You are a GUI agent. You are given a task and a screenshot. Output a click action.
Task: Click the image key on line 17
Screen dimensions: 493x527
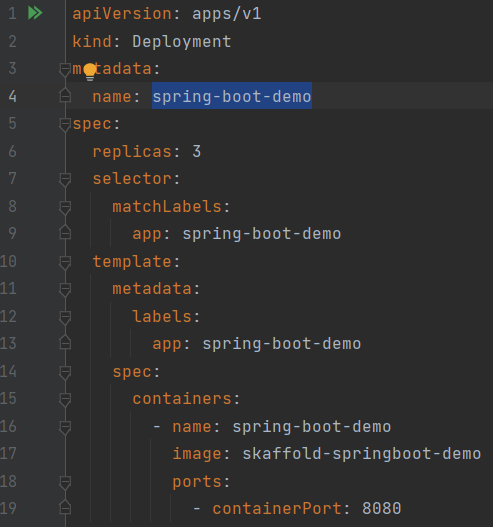click(197, 454)
